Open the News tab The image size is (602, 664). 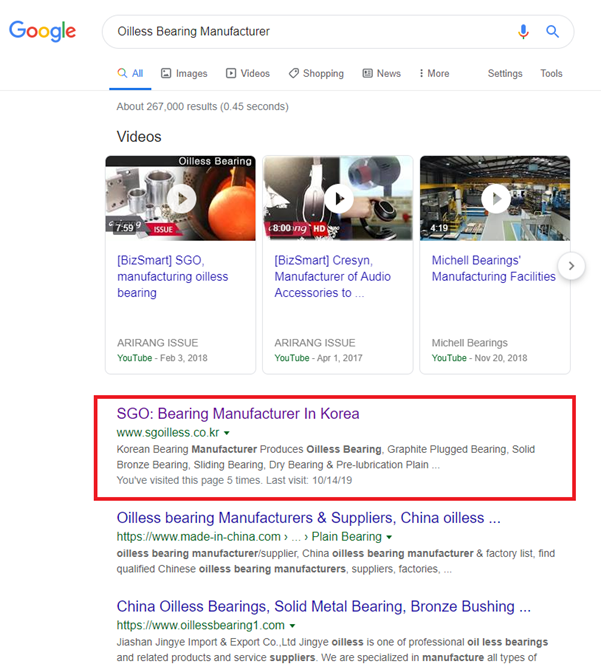pyautogui.click(x=381, y=73)
